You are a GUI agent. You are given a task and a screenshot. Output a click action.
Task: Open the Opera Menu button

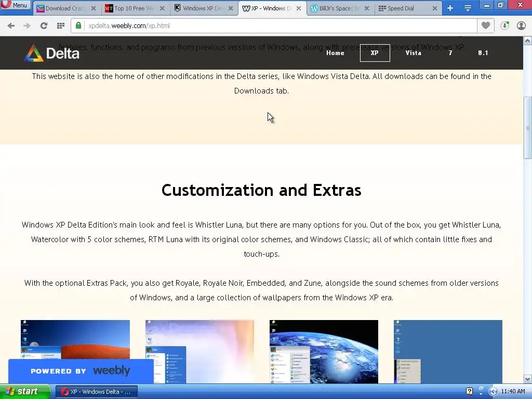point(16,5)
